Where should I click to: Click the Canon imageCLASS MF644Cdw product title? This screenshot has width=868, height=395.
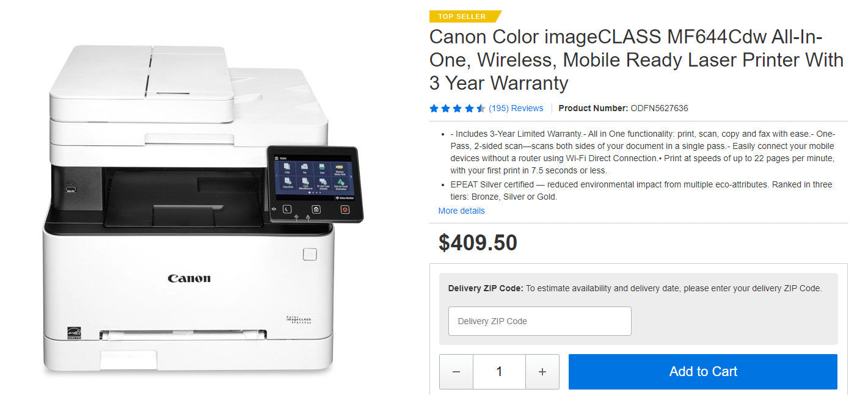point(636,60)
